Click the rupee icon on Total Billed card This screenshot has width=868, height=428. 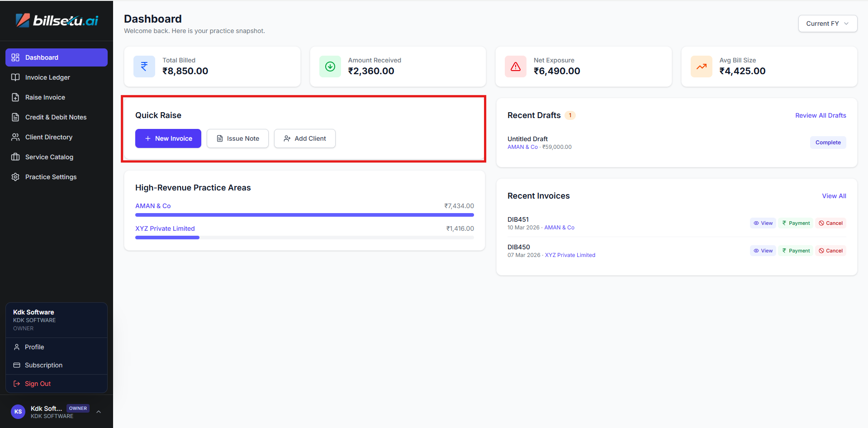(144, 67)
